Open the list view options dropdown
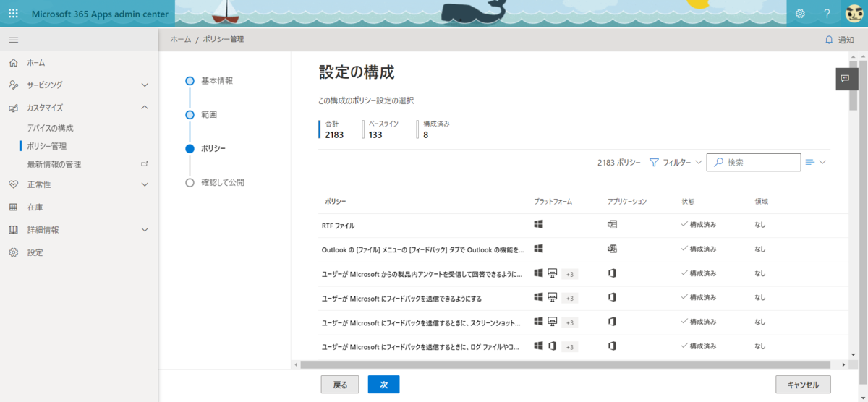This screenshot has height=402, width=868. coord(815,163)
